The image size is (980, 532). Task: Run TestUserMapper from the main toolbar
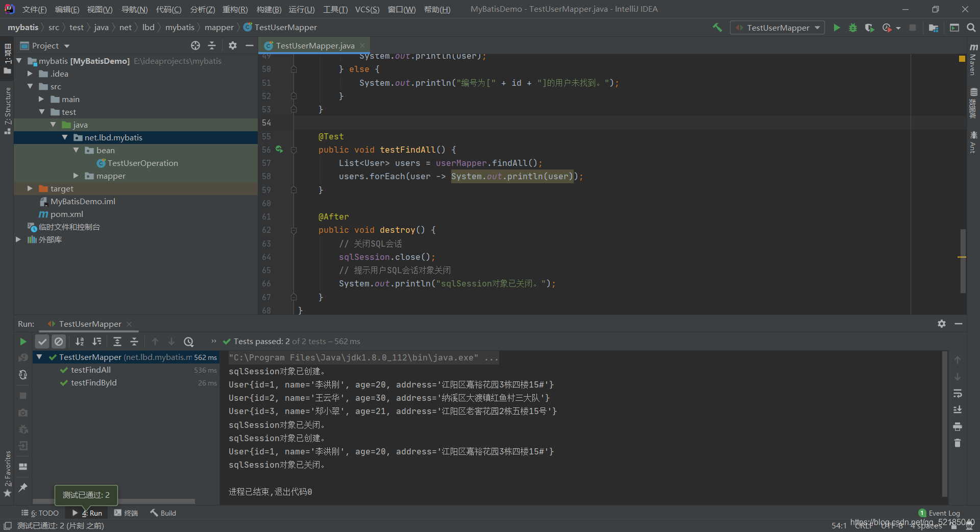coord(837,28)
